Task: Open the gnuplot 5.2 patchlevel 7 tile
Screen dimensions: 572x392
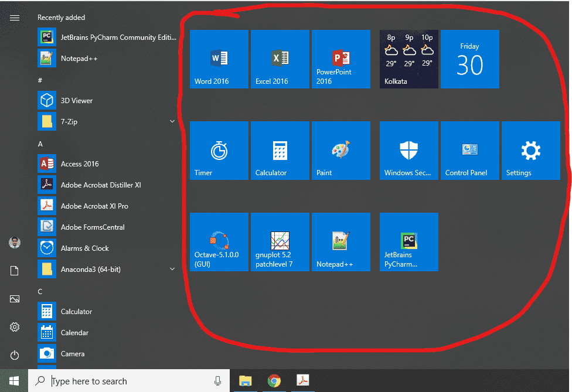Action: point(280,242)
